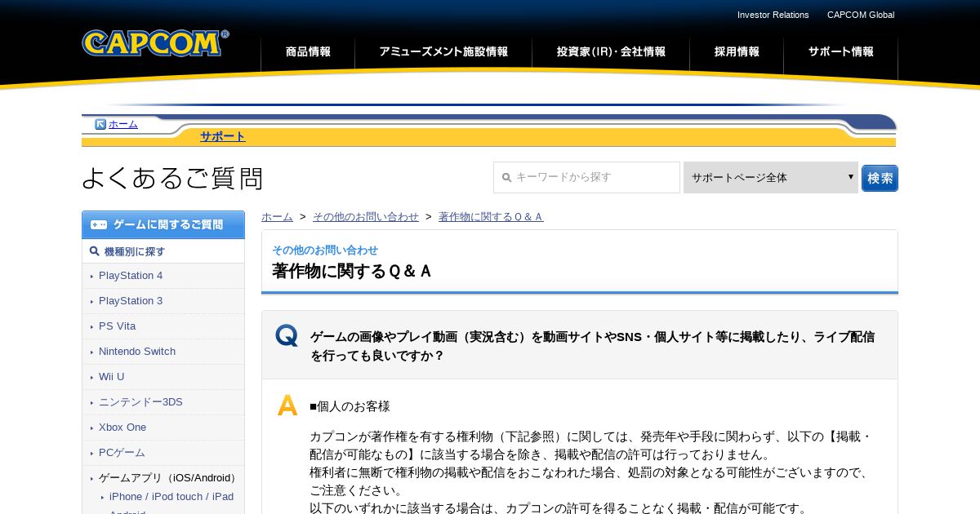Select PCゲーム in the sidebar
980x514 pixels.
tap(122, 453)
